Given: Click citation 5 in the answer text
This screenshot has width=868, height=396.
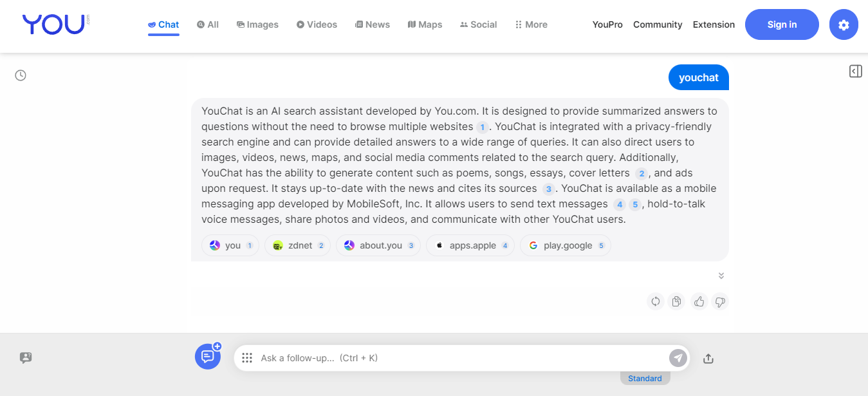Looking at the screenshot, I should pos(635,204).
